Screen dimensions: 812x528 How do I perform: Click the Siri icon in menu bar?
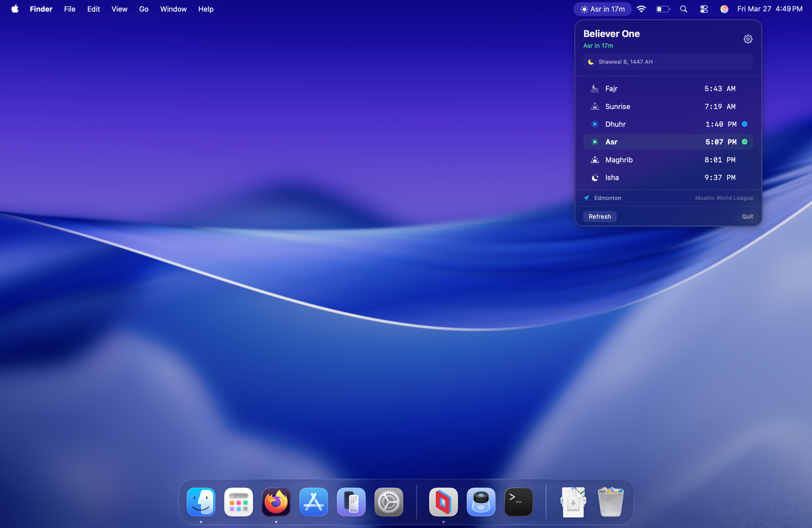[x=724, y=9]
